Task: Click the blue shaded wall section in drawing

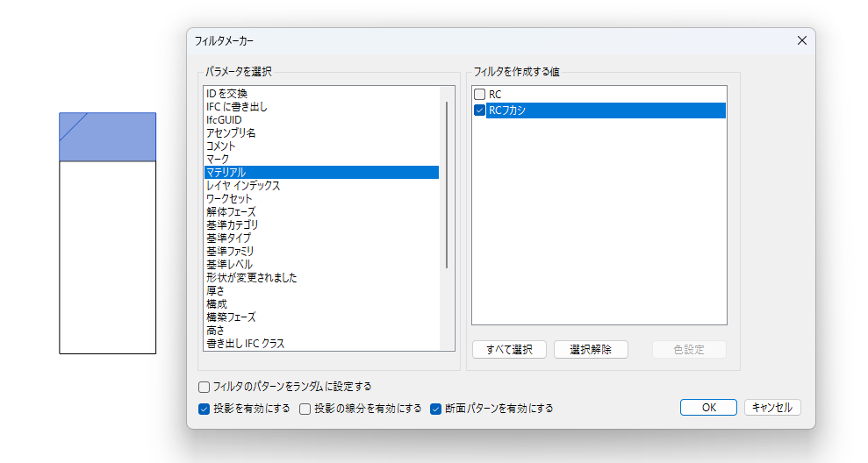Action: (107, 137)
